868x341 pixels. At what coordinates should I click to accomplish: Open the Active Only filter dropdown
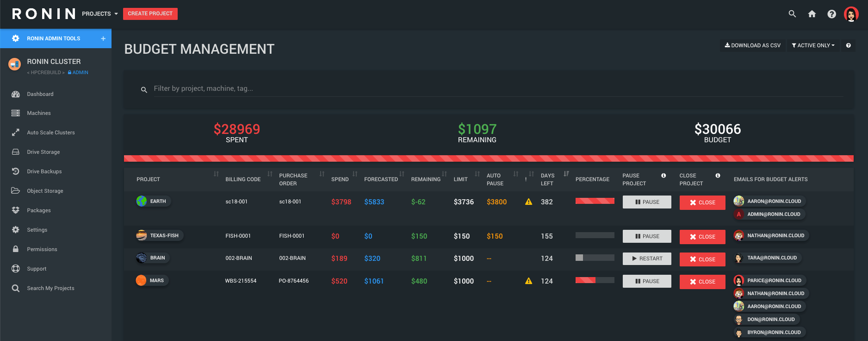(x=813, y=45)
